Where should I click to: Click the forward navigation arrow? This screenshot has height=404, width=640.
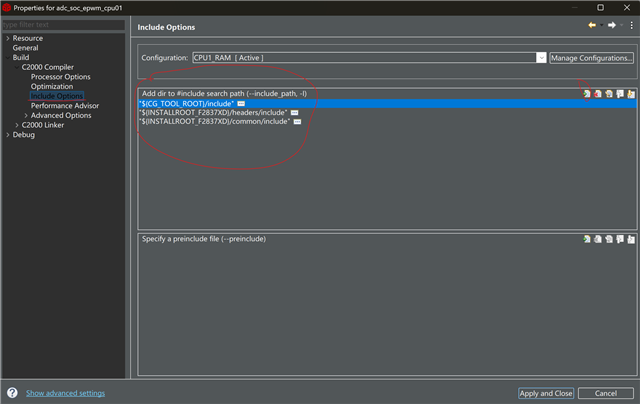coord(611,25)
